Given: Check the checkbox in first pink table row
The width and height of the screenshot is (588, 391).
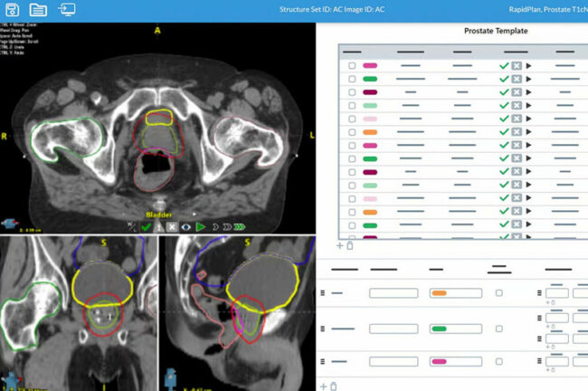Looking at the screenshot, I should tap(352, 66).
